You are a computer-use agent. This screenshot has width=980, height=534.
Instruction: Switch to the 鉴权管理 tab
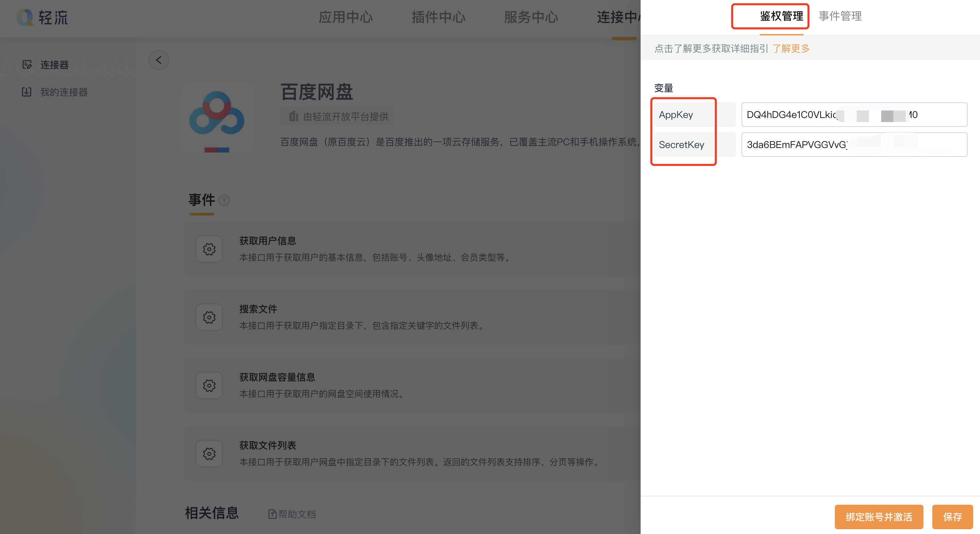click(781, 16)
